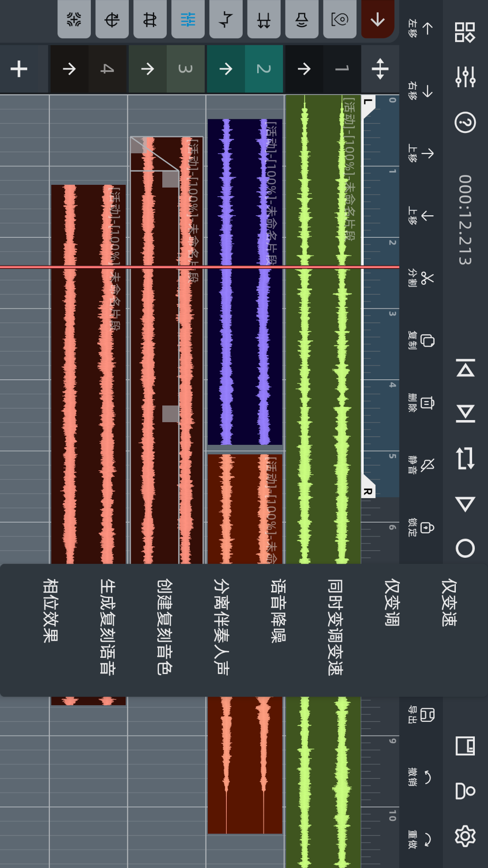Copy the clip with 复制
Image resolution: width=488 pixels, height=868 pixels.
point(421,340)
